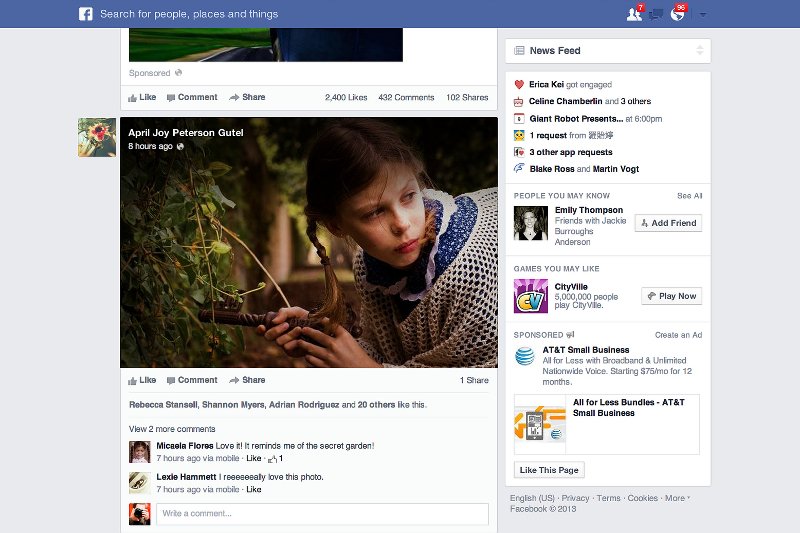Comment on the sponsored post

[192, 97]
